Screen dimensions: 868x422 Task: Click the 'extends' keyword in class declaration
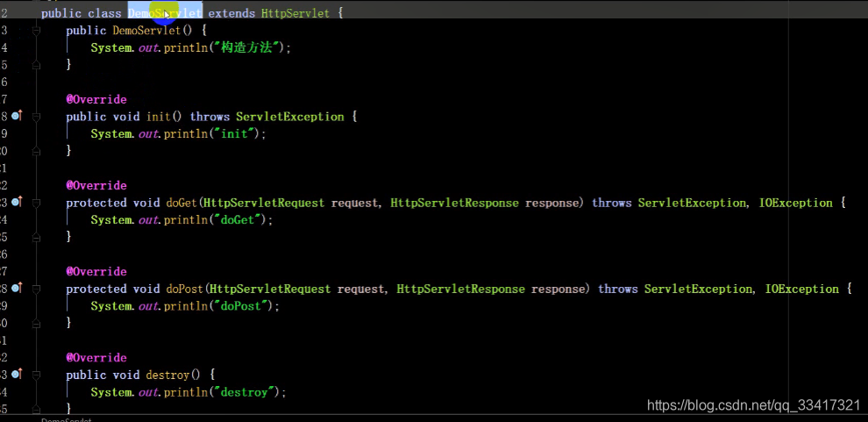pyautogui.click(x=231, y=13)
